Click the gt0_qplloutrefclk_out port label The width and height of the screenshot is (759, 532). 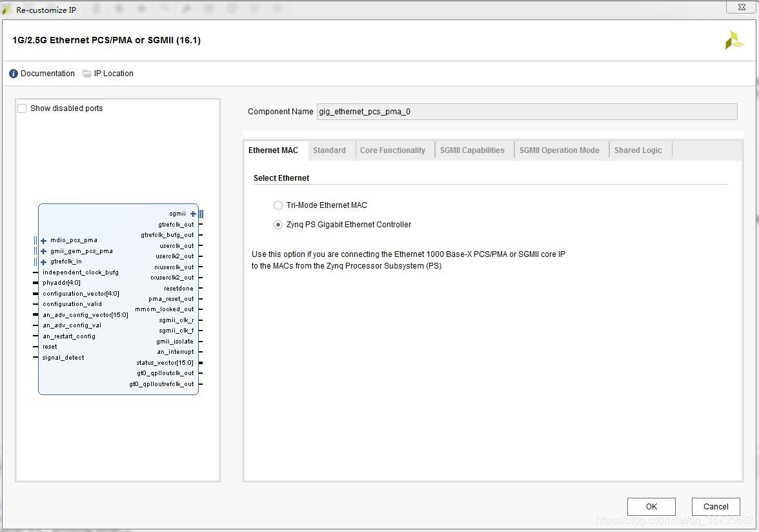pos(161,384)
